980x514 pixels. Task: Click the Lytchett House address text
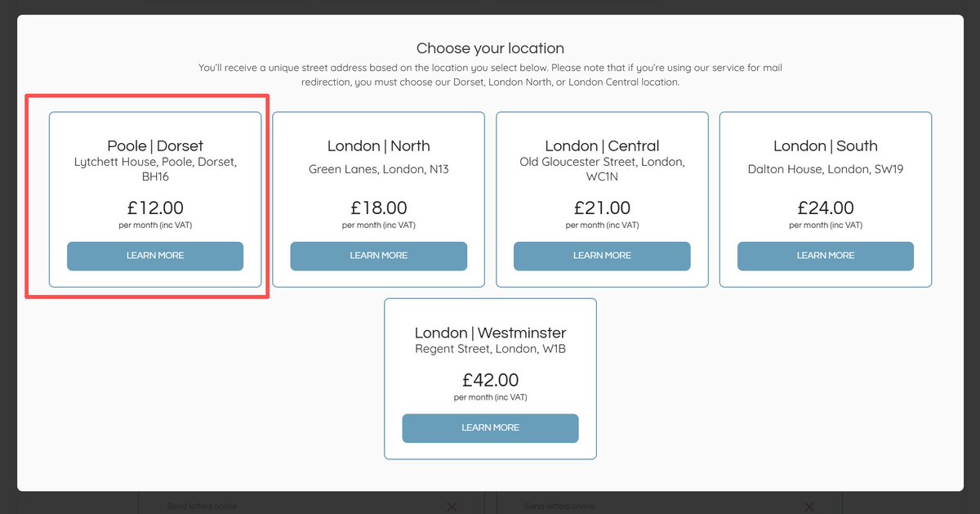pos(155,169)
